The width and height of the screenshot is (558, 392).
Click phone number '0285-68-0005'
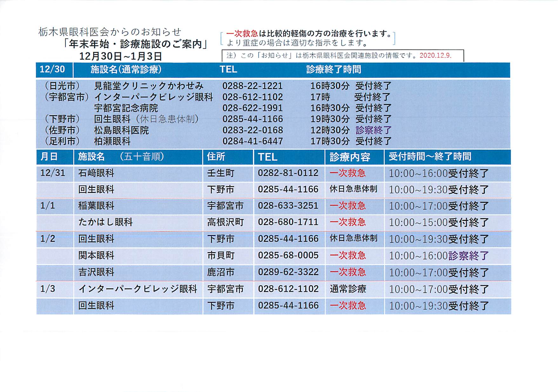pos(288,255)
